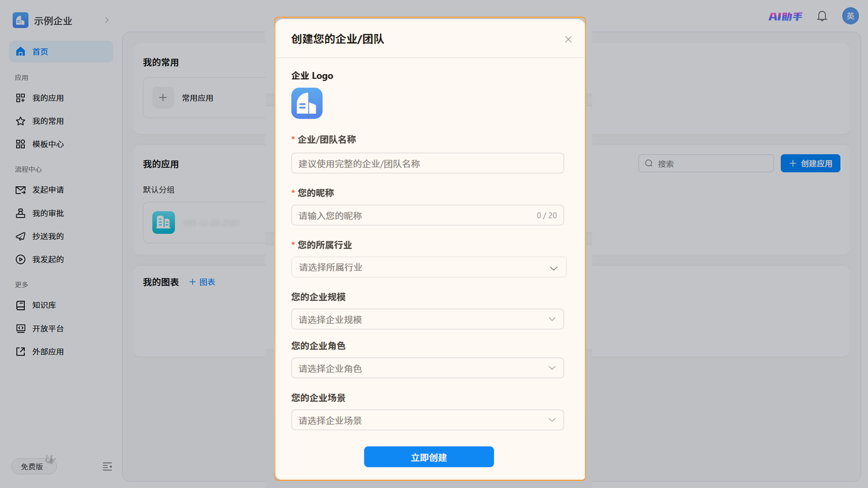Open the 请选择企业规模 dropdown
The image size is (868, 488).
(428, 319)
